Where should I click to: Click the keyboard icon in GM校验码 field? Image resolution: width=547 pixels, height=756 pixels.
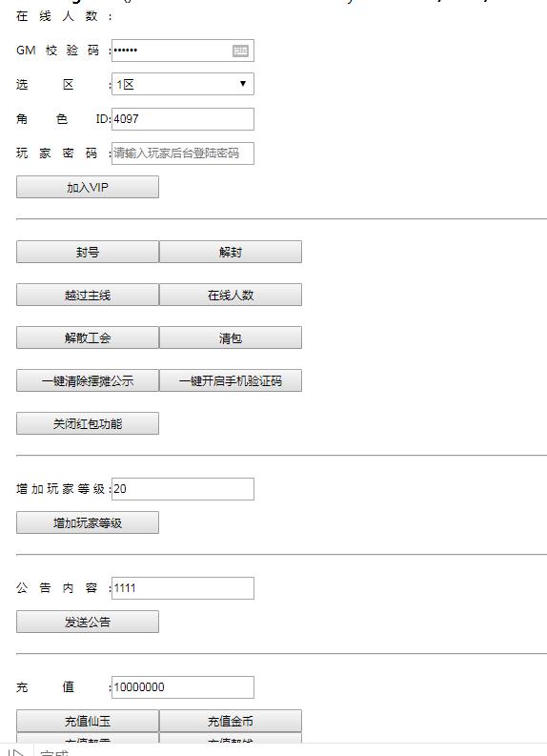240,51
